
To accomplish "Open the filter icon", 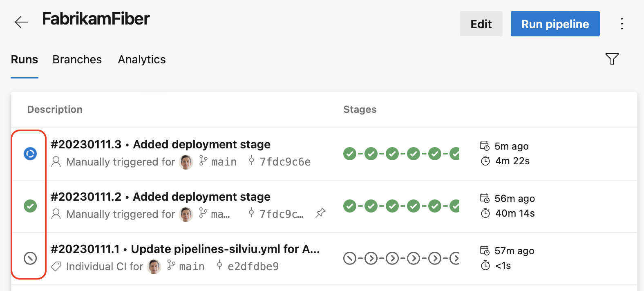I will click(612, 59).
